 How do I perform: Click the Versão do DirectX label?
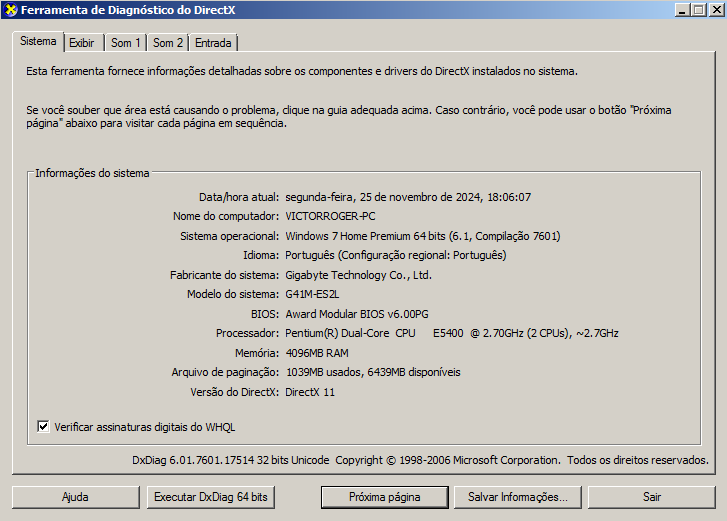235,392
